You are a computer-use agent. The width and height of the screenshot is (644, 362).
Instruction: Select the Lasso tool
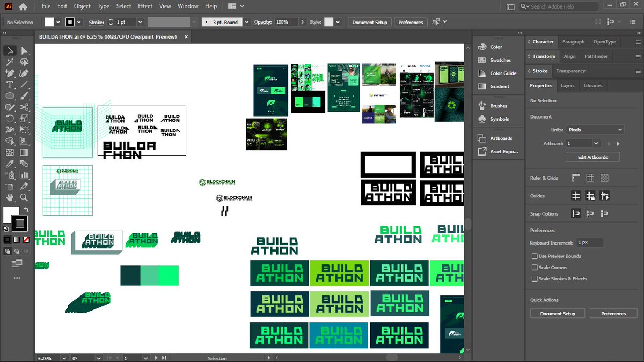click(x=24, y=62)
